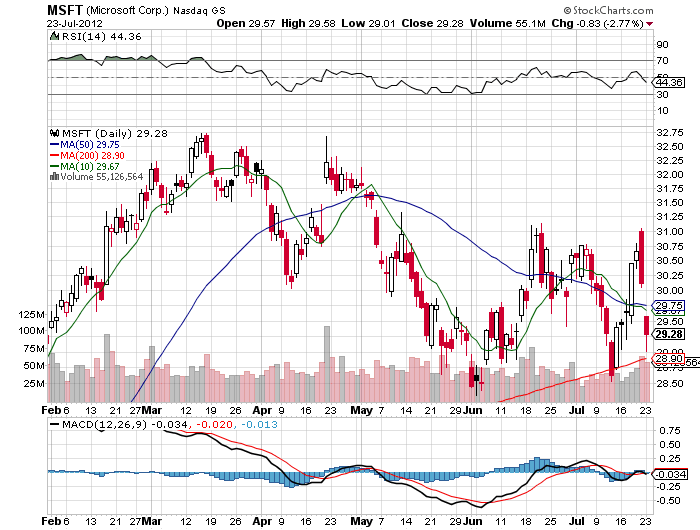Click the 25M label on the volume axis
700x530 pixels.
pyautogui.click(x=34, y=383)
